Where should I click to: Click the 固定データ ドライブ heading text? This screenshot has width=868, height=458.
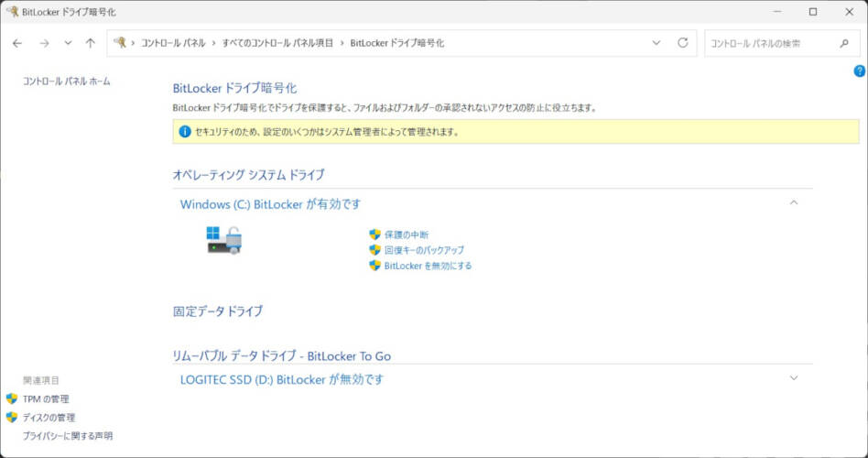218,311
